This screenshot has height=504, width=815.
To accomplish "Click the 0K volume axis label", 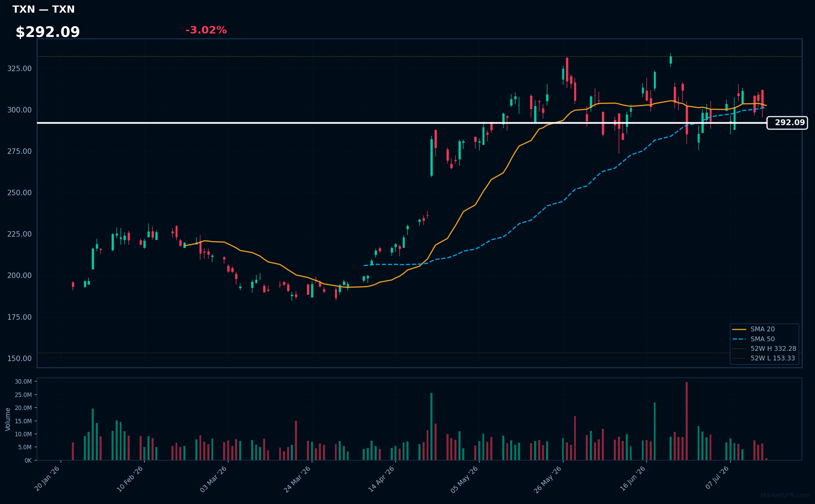I will tap(28, 461).
